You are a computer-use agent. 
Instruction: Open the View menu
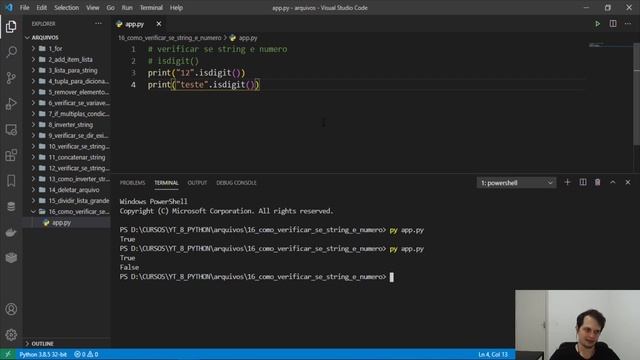[93, 8]
